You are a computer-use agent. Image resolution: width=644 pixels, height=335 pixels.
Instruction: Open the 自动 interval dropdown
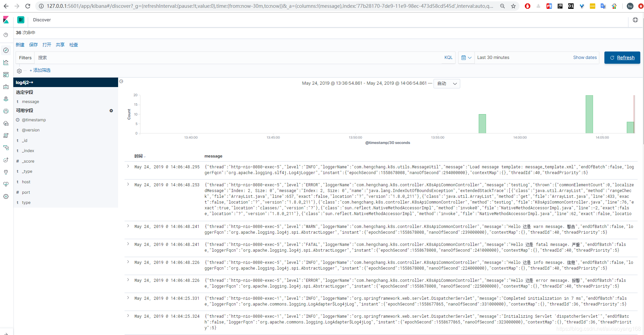pyautogui.click(x=447, y=84)
